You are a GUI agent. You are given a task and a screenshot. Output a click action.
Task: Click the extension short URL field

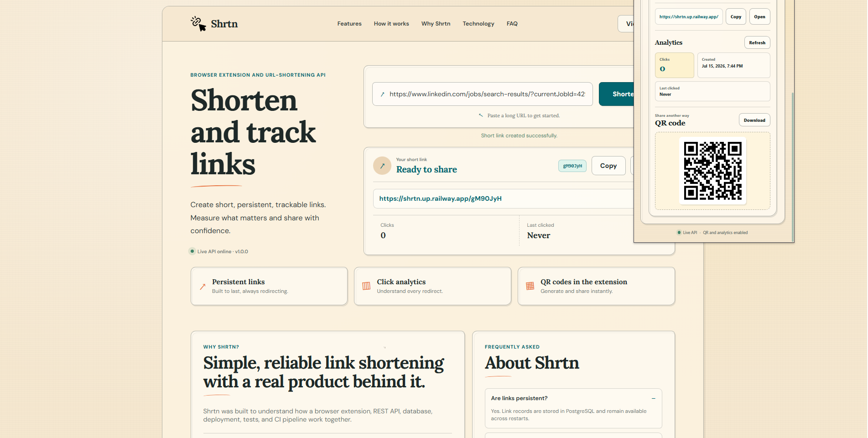(689, 16)
